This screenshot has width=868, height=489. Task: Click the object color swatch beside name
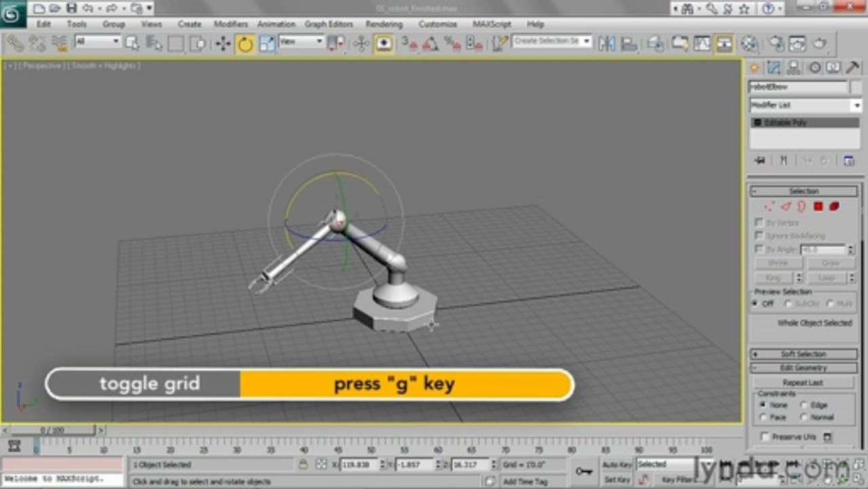pyautogui.click(x=856, y=87)
